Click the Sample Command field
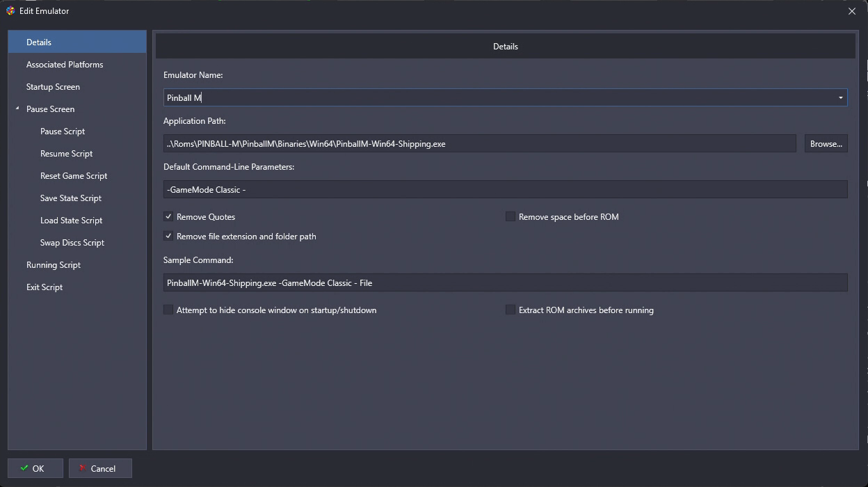Screen dimensions: 868x487 506,282
